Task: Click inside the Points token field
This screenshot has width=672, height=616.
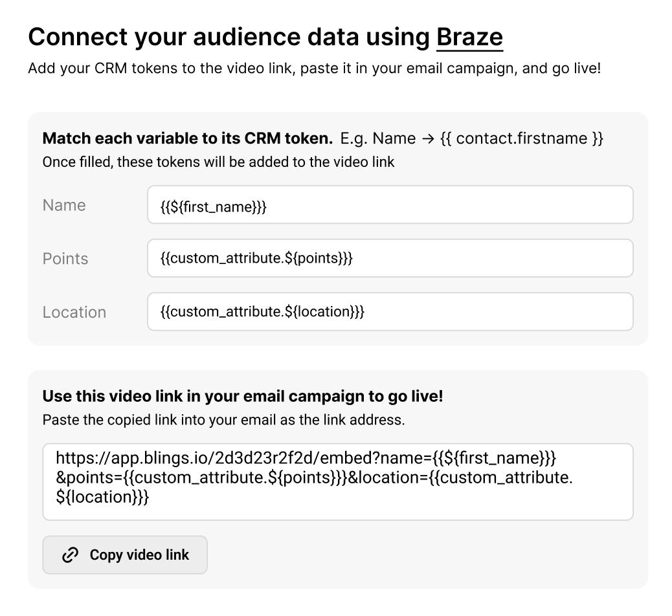Action: click(390, 258)
